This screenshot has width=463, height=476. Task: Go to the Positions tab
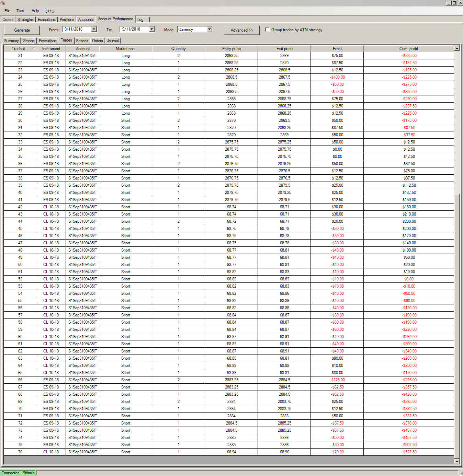67,20
